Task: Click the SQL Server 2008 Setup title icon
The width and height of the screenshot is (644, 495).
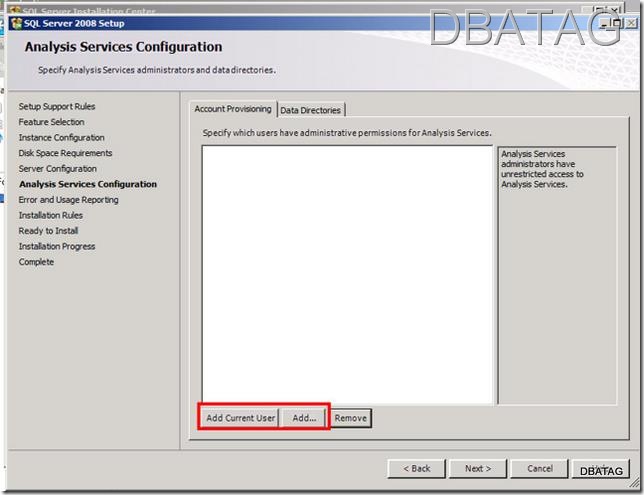Action: pyautogui.click(x=16, y=23)
